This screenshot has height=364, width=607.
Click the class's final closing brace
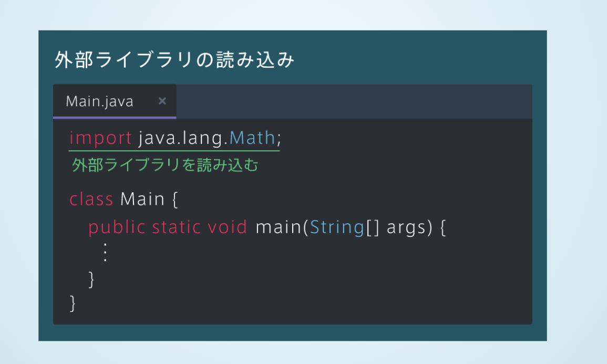click(x=73, y=303)
